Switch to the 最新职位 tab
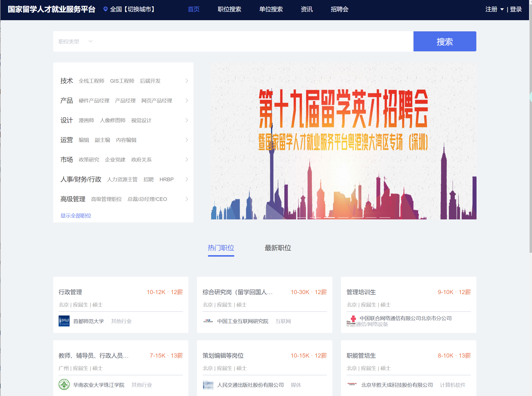Image resolution: width=532 pixels, height=396 pixels. (x=278, y=248)
